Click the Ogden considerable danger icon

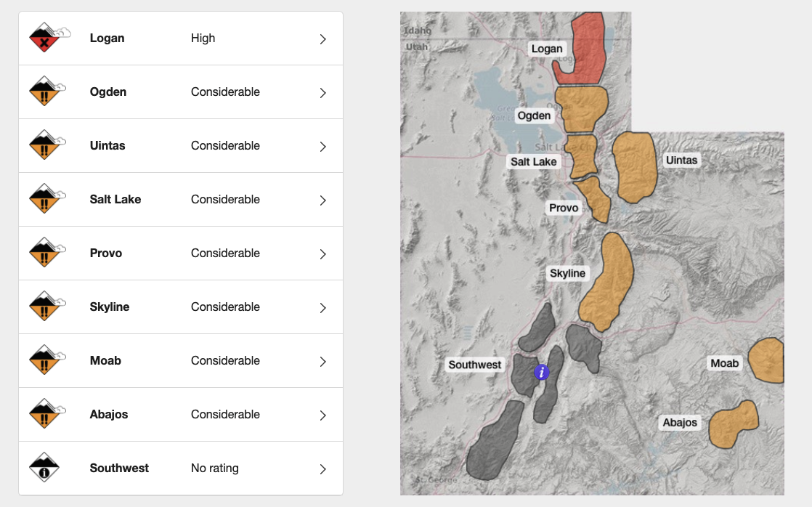pyautogui.click(x=46, y=92)
